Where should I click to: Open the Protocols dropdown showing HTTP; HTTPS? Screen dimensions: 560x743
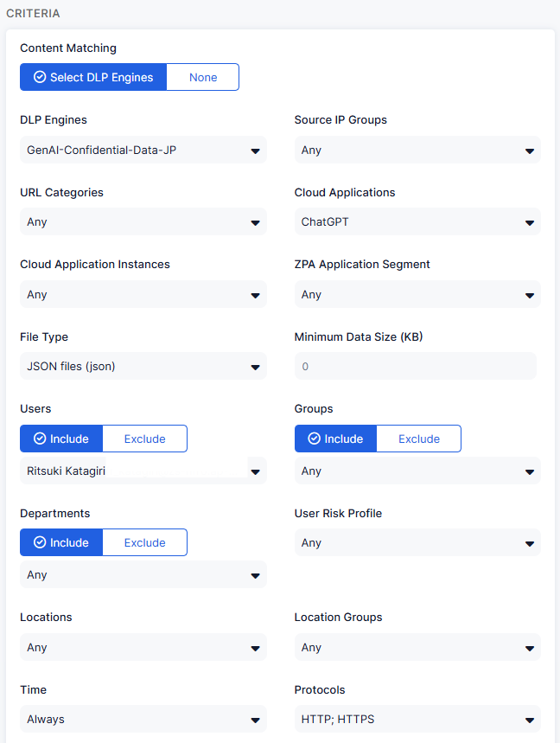417,720
